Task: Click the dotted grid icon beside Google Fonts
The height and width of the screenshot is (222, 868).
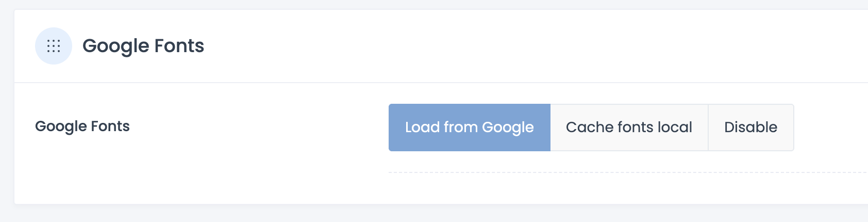Action: 54,46
